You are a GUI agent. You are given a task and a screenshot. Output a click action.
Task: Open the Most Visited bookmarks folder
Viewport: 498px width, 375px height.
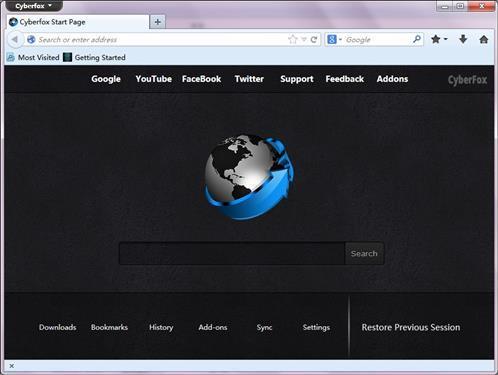(33, 57)
